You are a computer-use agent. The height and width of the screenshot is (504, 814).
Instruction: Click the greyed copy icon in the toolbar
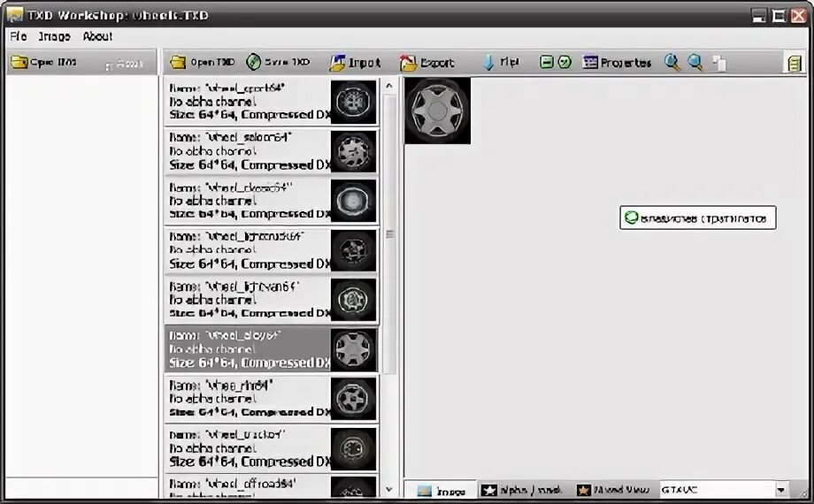tap(719, 63)
